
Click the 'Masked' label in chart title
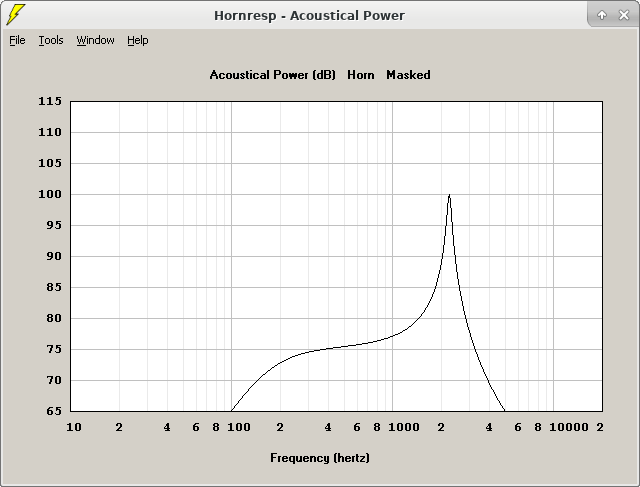(x=408, y=75)
